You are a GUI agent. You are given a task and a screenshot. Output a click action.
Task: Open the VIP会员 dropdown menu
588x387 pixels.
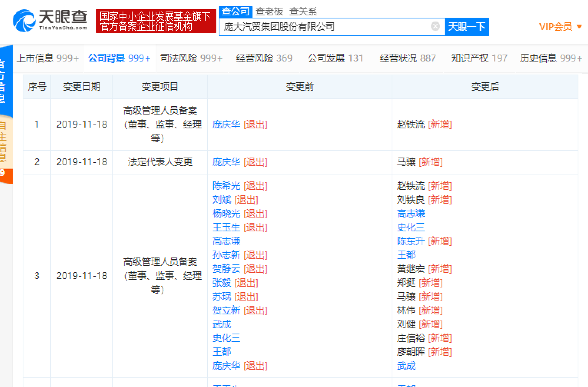[x=560, y=27]
